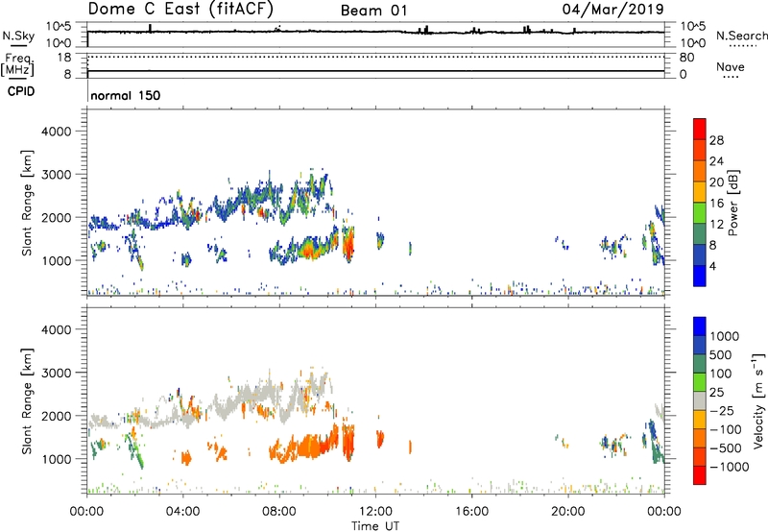This screenshot has height=532, width=768.
Task: Click the 'Freq. [MHz]' axis label
Action: (x=17, y=64)
